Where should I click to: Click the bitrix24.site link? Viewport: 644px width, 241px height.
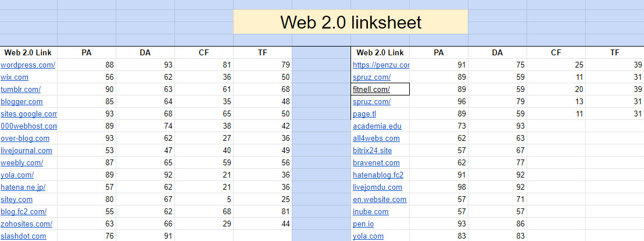pyautogui.click(x=372, y=151)
